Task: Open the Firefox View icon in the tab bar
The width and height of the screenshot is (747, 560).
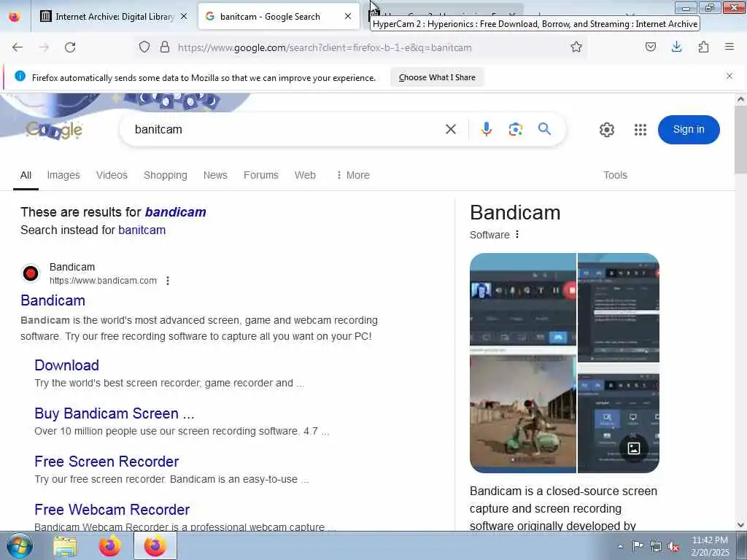Action: click(15, 17)
